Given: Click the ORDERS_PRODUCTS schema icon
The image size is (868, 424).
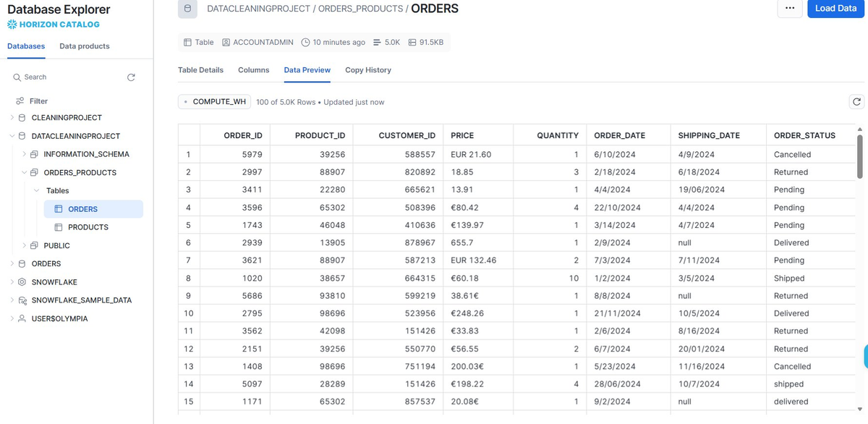Looking at the screenshot, I should pos(34,173).
